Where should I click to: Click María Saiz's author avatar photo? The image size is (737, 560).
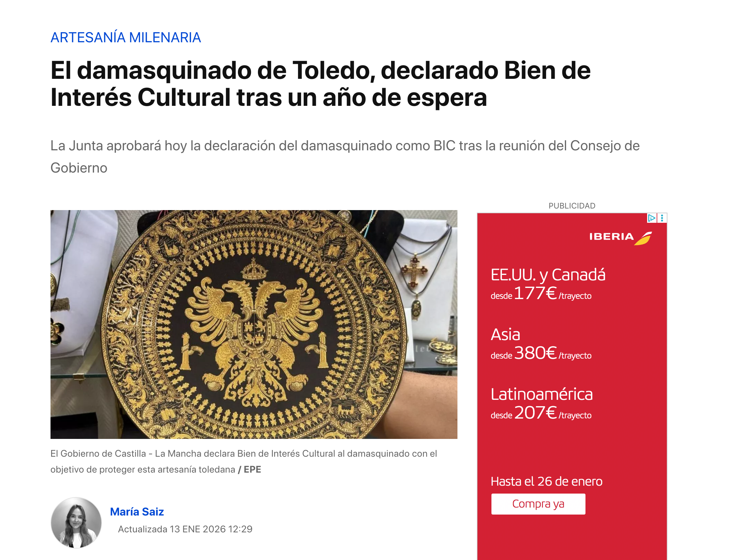[x=76, y=523]
